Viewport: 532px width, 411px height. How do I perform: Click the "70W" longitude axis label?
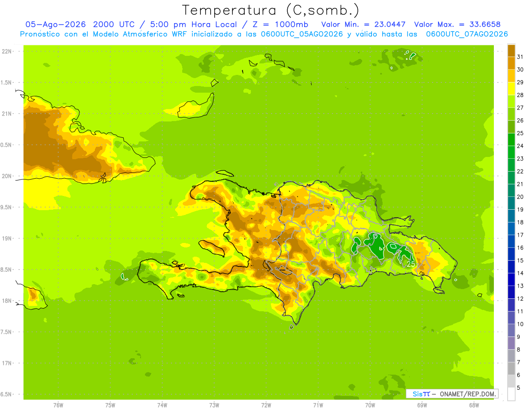(x=370, y=405)
